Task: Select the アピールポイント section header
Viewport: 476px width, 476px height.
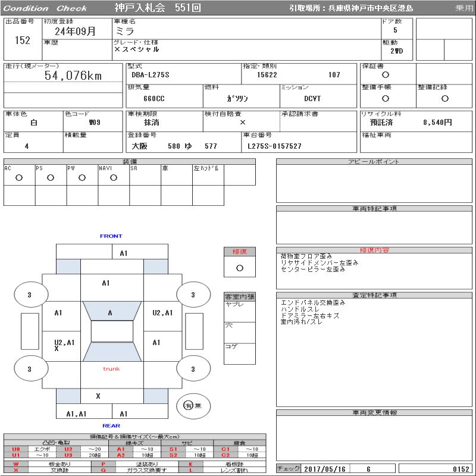Action: click(374, 162)
